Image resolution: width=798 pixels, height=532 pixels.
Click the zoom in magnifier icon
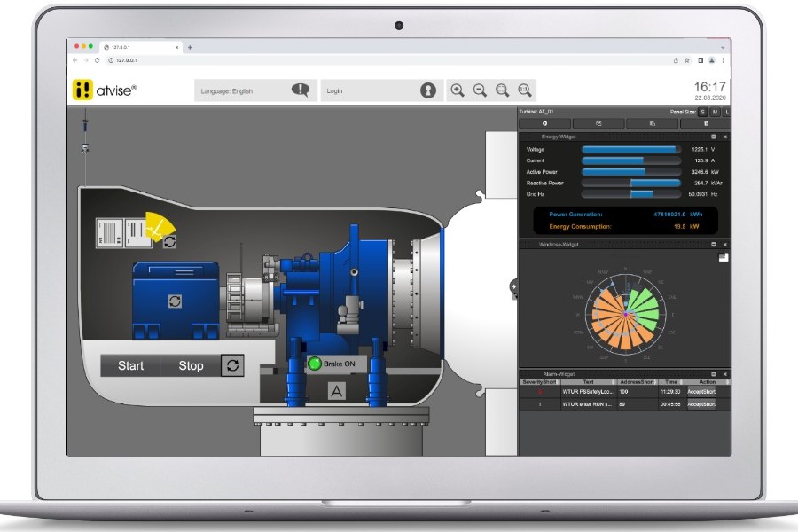click(x=458, y=90)
